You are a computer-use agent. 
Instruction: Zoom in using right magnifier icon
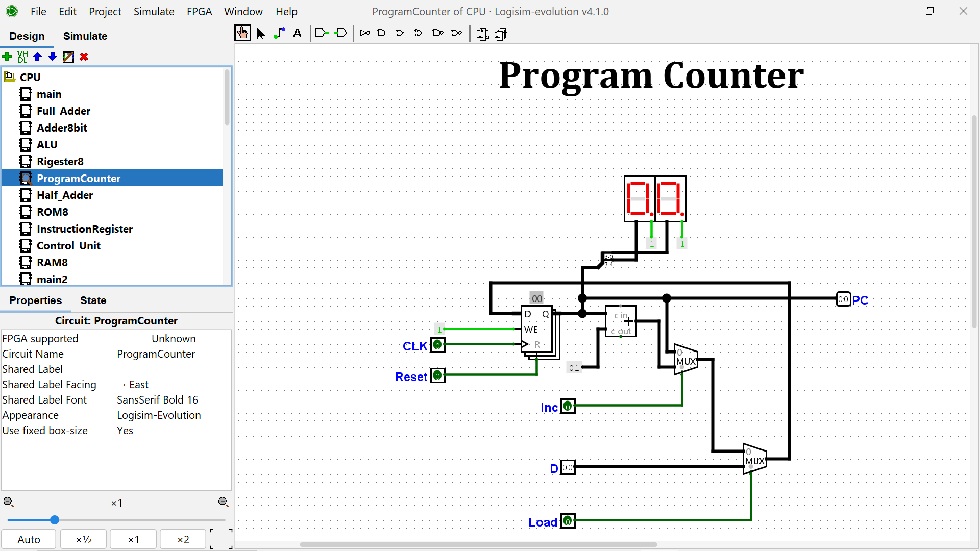[224, 503]
